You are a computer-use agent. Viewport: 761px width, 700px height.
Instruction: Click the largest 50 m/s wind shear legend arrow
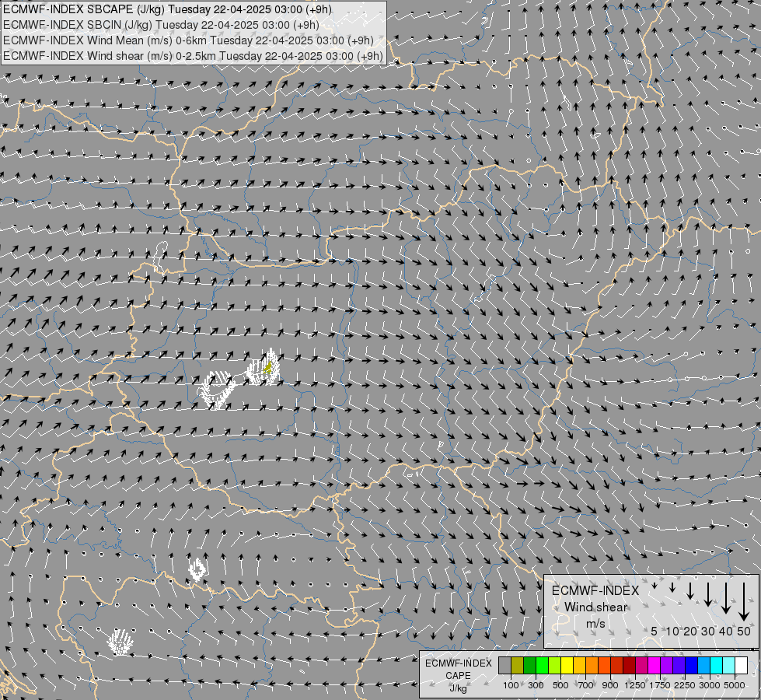(744, 601)
